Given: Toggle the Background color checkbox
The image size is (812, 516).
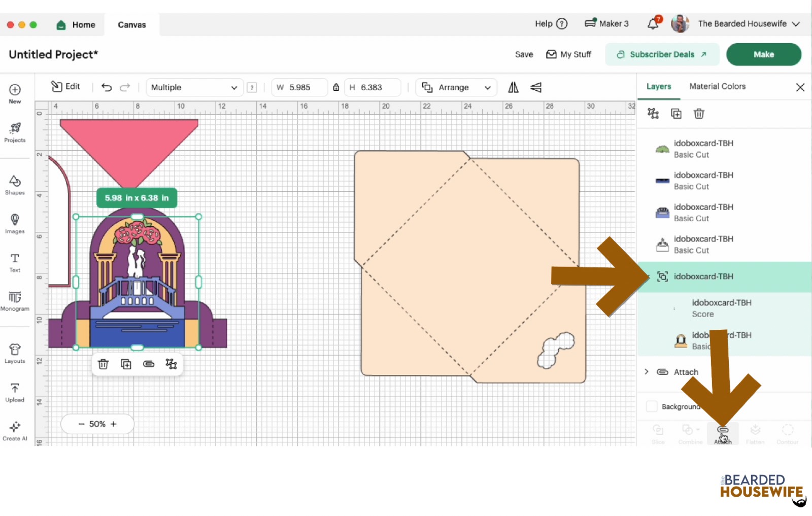Looking at the screenshot, I should pyautogui.click(x=652, y=406).
